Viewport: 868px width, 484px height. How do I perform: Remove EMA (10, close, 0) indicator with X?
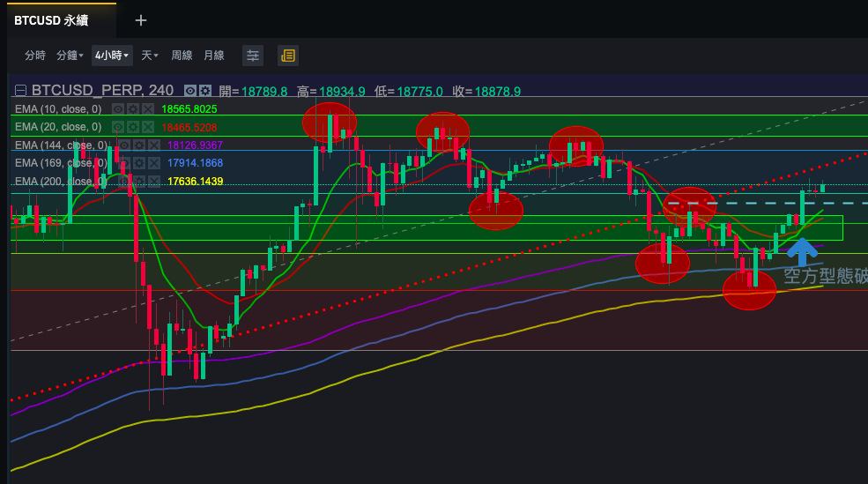coord(148,109)
